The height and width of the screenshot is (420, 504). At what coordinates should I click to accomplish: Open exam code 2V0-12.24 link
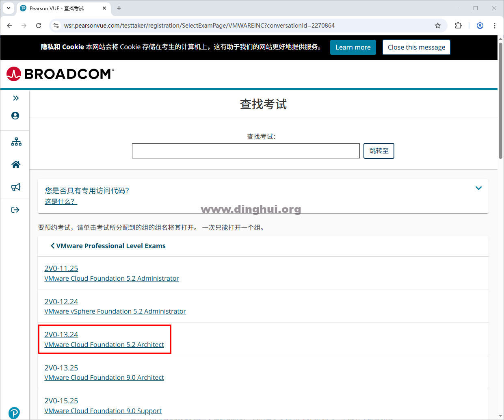coord(61,302)
